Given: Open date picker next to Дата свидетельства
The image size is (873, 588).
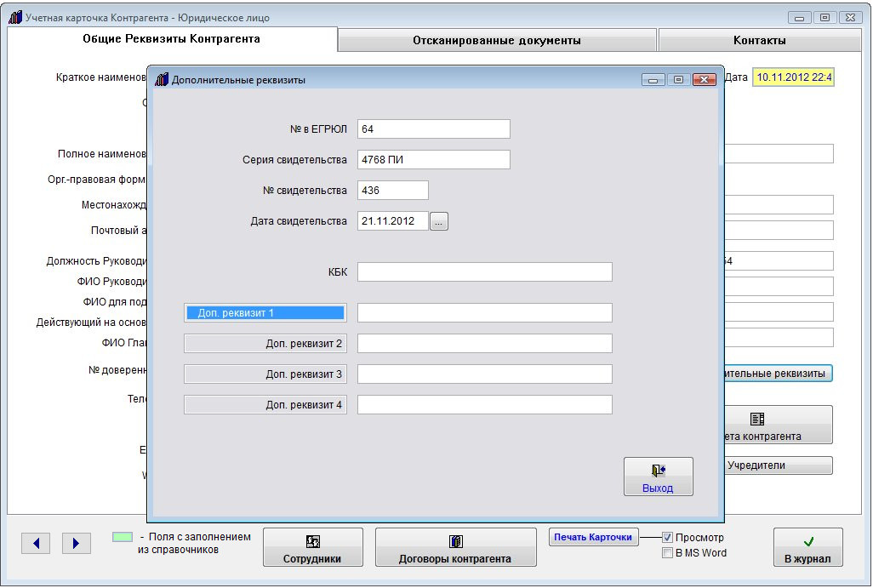Looking at the screenshot, I should click(x=439, y=221).
